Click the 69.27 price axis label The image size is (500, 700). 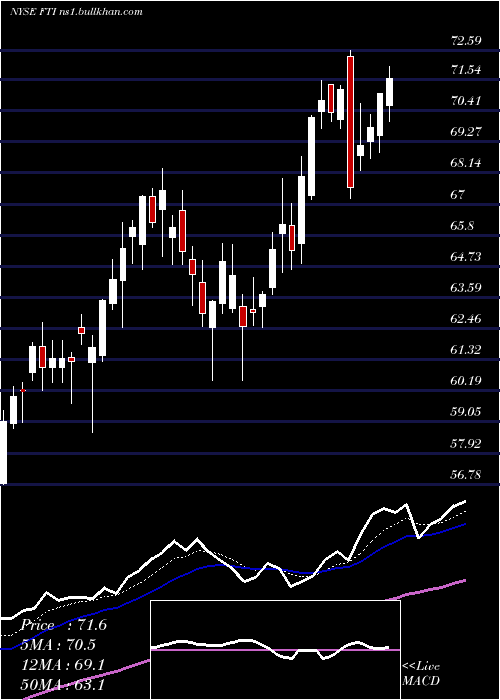point(466,132)
